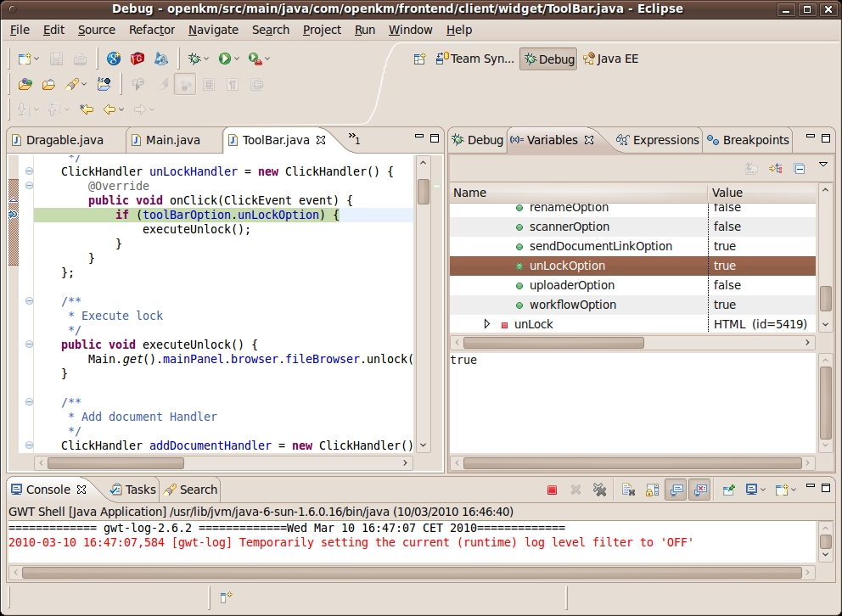Switch to the Expressions tab
This screenshot has width=842, height=616.
click(x=658, y=140)
